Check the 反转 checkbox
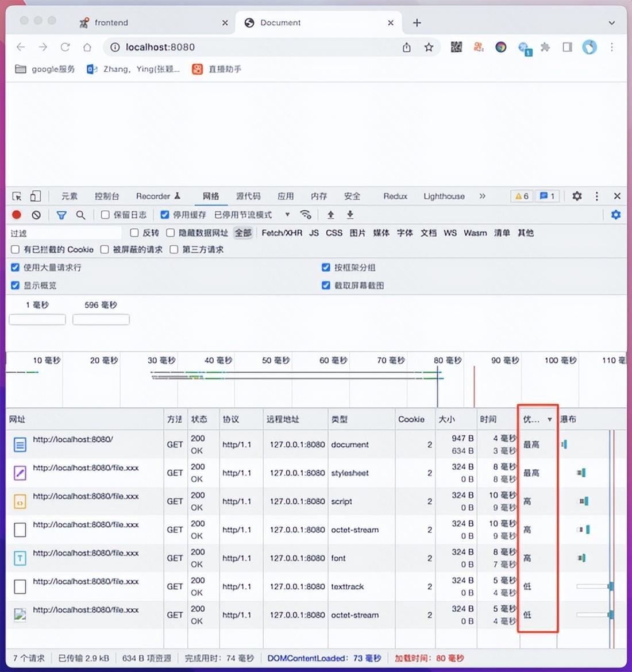This screenshot has width=632, height=672. [134, 233]
